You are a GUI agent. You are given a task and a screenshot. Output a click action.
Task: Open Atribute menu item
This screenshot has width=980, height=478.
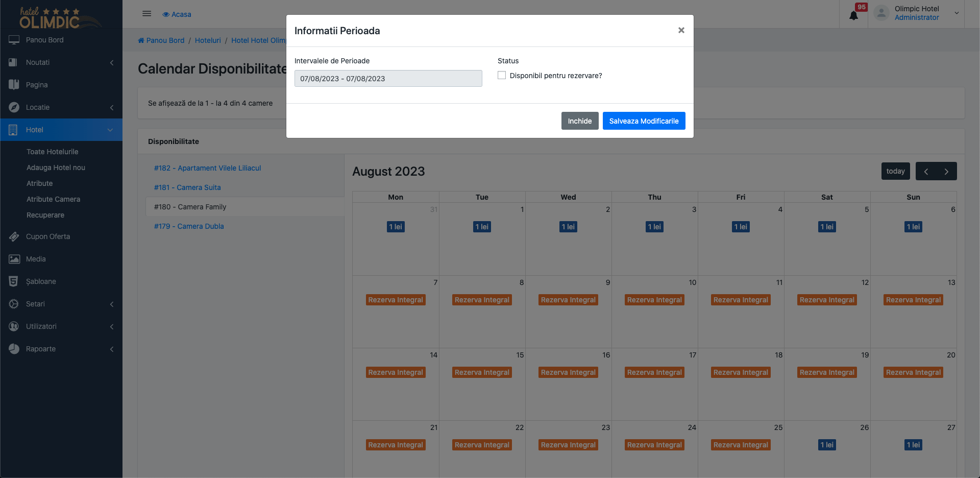click(39, 183)
